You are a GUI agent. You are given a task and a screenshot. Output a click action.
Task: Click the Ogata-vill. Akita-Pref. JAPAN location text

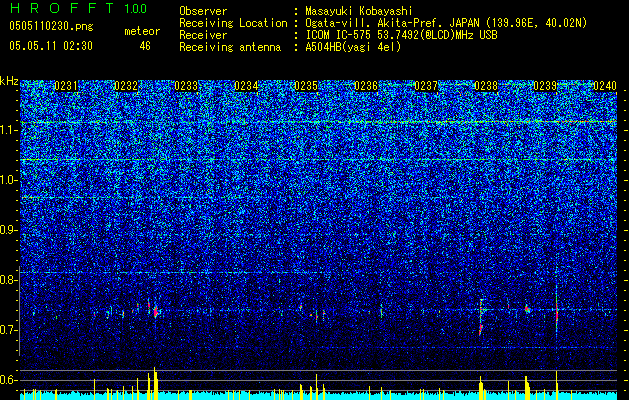(446, 23)
